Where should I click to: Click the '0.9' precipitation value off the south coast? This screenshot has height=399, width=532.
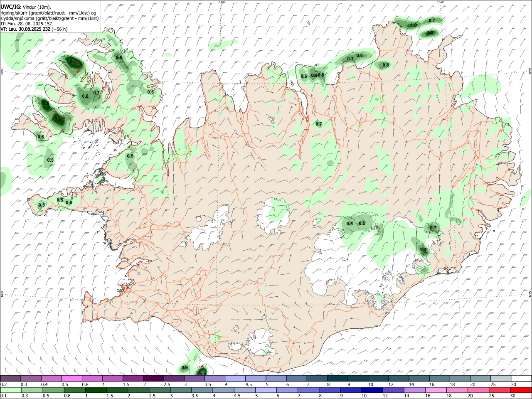point(185,368)
